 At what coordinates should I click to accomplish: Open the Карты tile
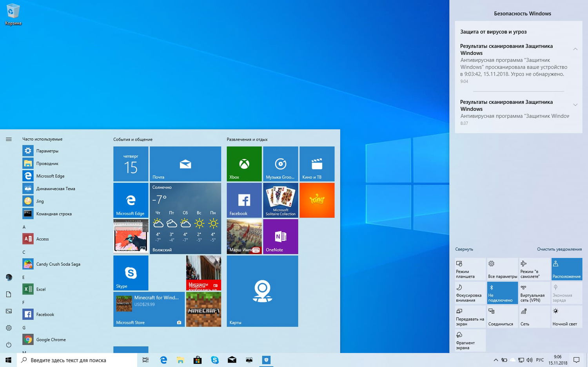click(262, 291)
